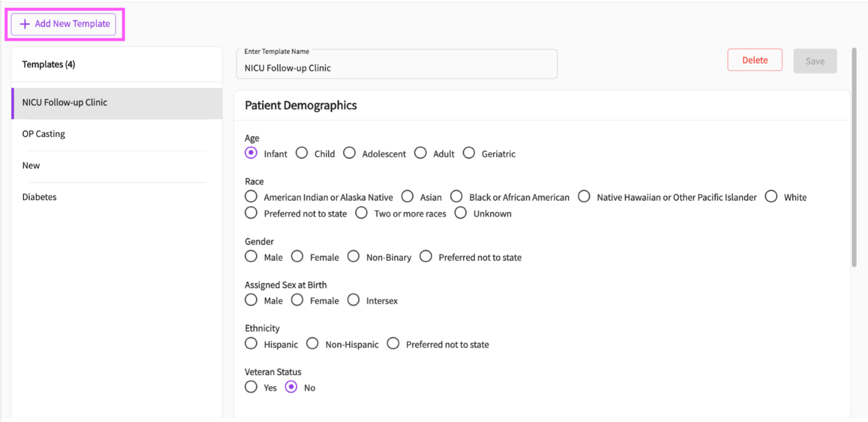Select Geriatric age option
This screenshot has height=422, width=868.
tap(469, 153)
